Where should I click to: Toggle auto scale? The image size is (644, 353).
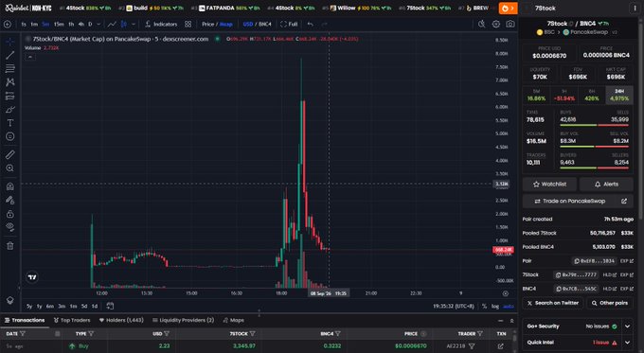(x=509, y=307)
